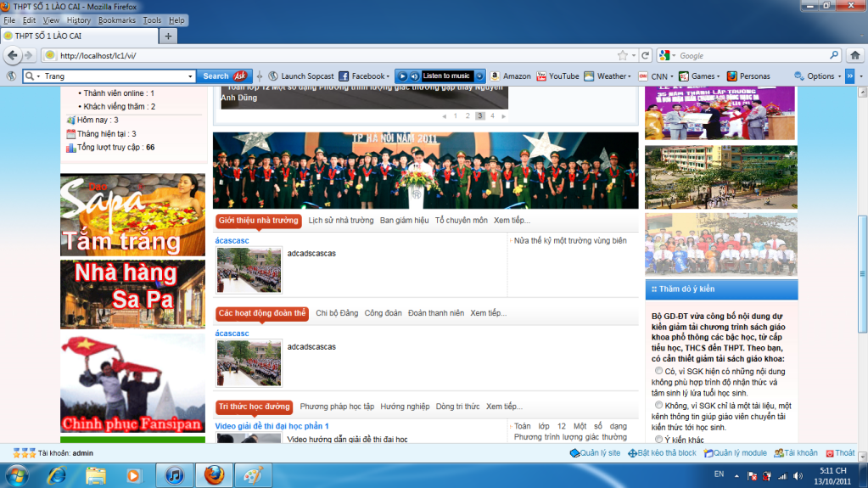Click 'Thoát' to log out

pos(840,453)
